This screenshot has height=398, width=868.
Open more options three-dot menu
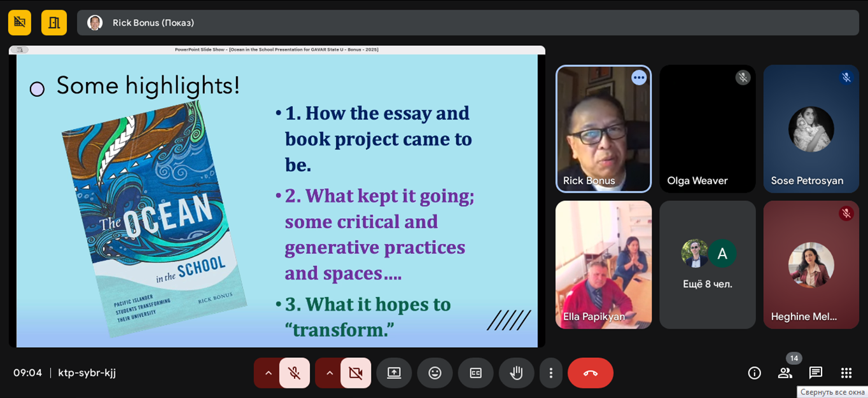point(551,373)
